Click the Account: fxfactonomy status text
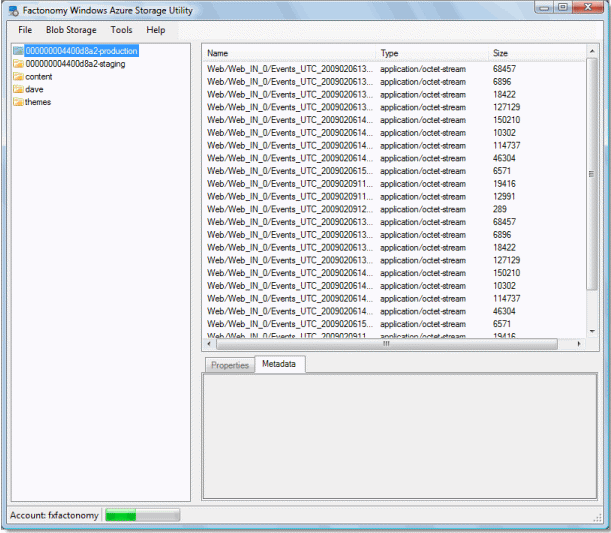The height and width of the screenshot is (533, 611). coord(54,515)
